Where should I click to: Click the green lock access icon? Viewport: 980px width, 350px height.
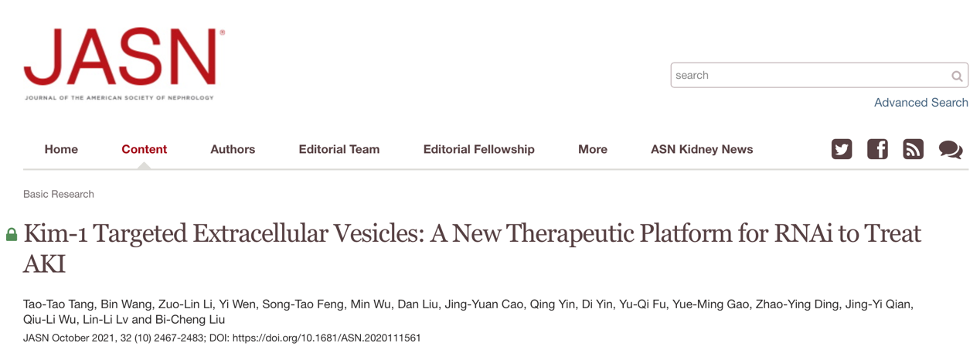pyautogui.click(x=12, y=235)
